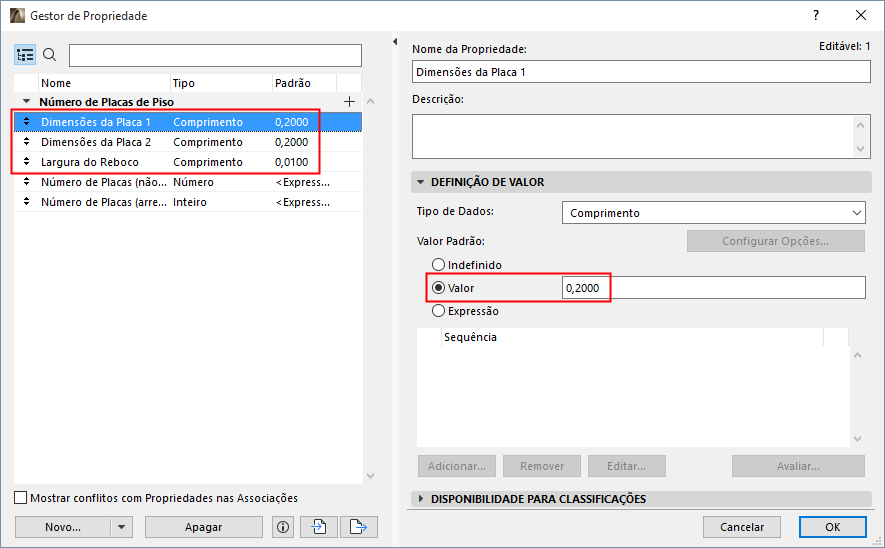Select the Indefinido radio button

pos(438,264)
